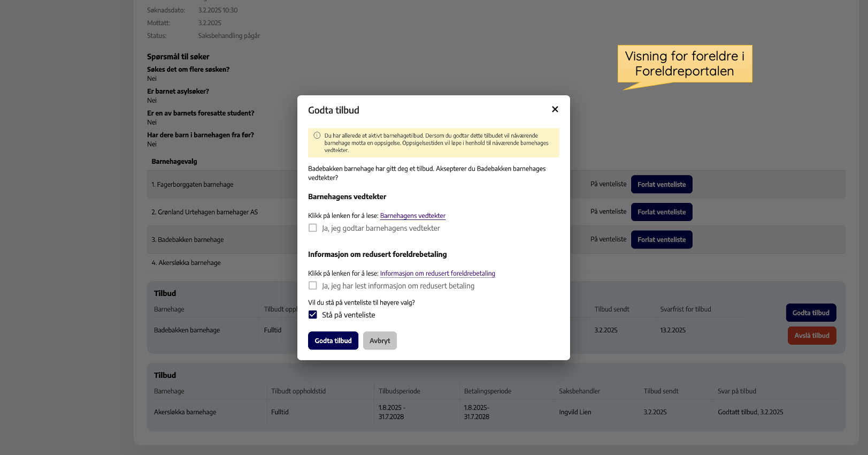This screenshot has width=868, height=455.
Task: Click the info icon in yellow notice
Action: coord(317,135)
